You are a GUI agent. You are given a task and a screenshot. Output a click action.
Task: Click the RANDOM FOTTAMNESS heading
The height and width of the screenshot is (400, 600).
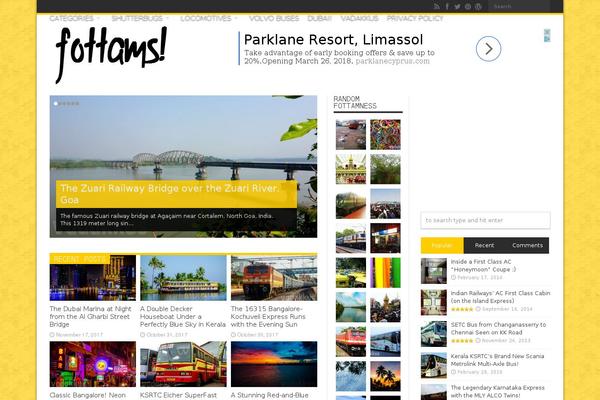pyautogui.click(x=355, y=103)
